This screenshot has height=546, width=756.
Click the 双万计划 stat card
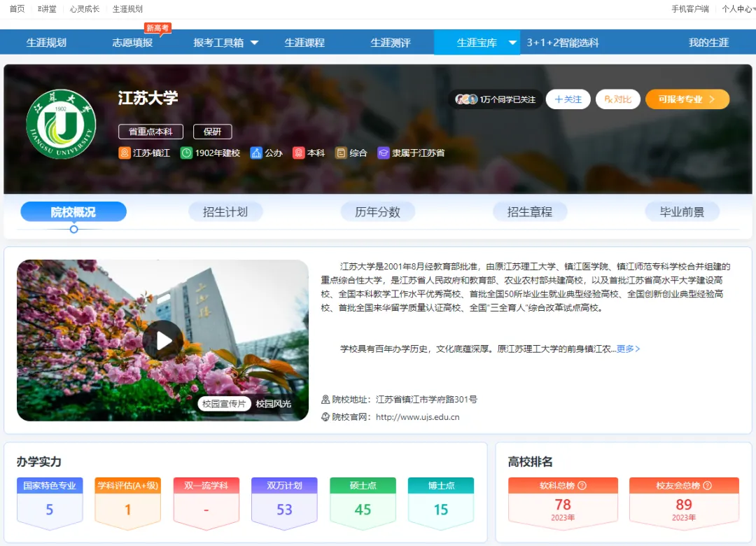[x=284, y=503]
